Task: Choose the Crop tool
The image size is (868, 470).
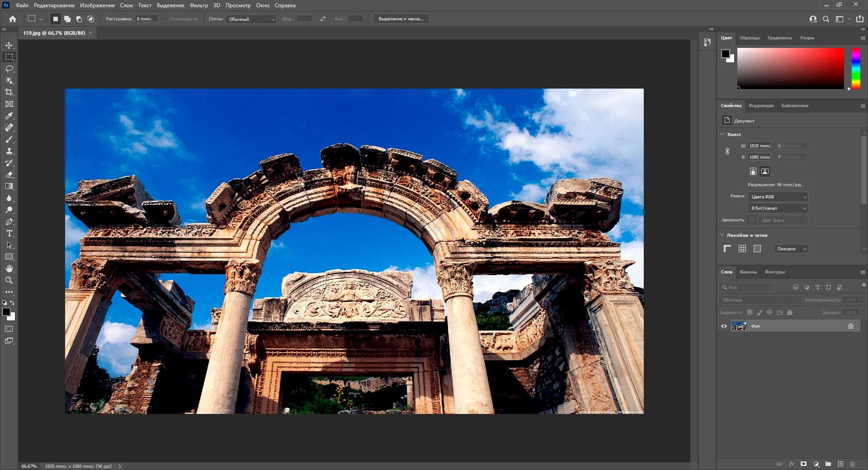Action: click(9, 92)
